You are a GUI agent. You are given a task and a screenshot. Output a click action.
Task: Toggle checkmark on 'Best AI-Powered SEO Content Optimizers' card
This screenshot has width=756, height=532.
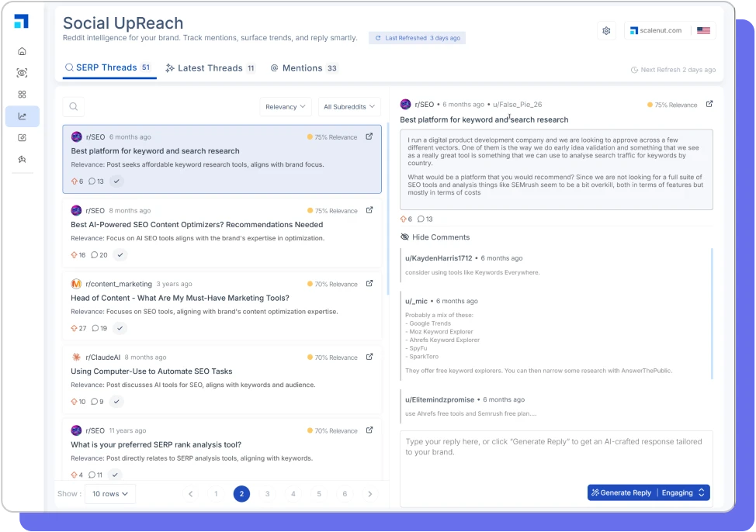pyautogui.click(x=120, y=255)
